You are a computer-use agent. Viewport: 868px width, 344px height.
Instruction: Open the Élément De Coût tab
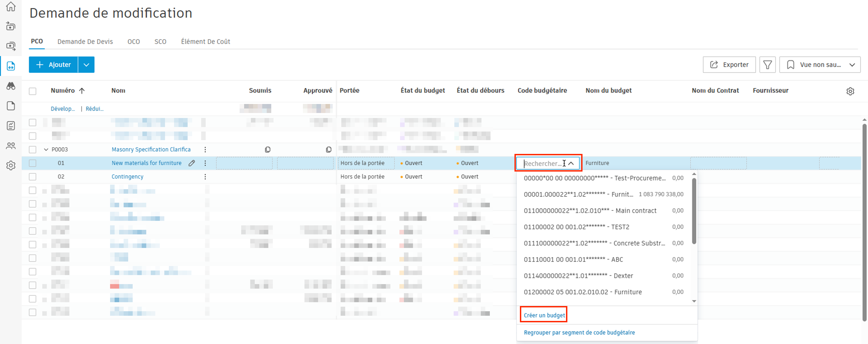pyautogui.click(x=205, y=41)
